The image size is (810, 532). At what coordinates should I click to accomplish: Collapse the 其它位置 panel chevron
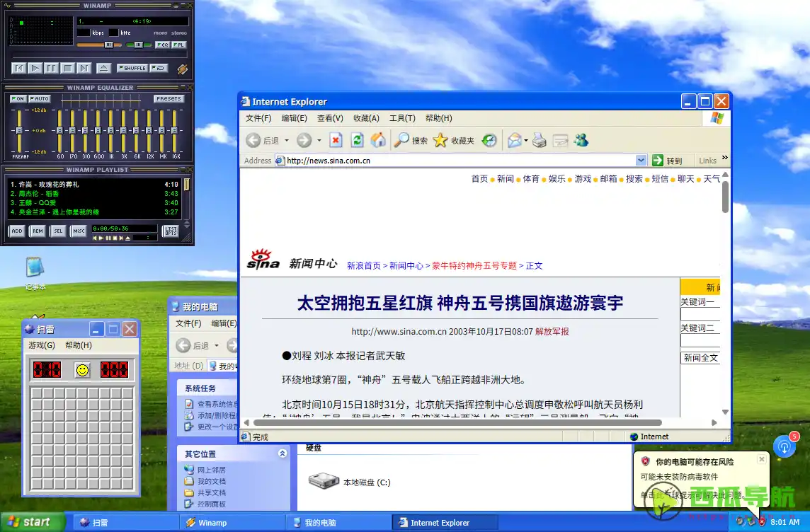point(283,453)
